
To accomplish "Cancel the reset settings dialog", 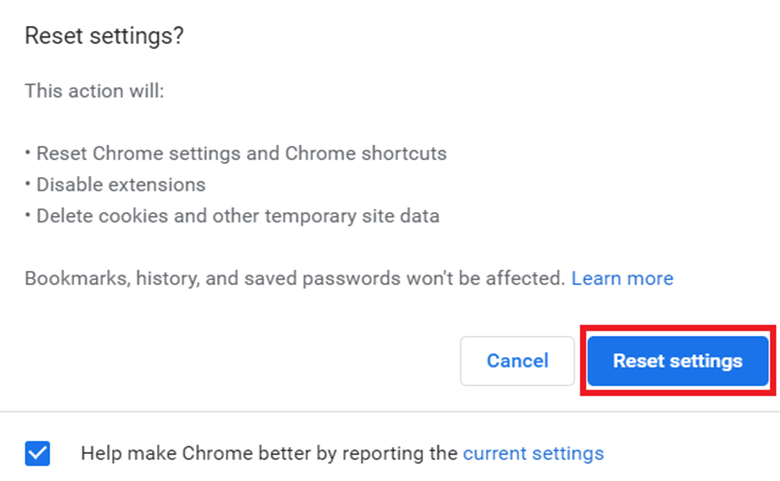I will tap(517, 361).
